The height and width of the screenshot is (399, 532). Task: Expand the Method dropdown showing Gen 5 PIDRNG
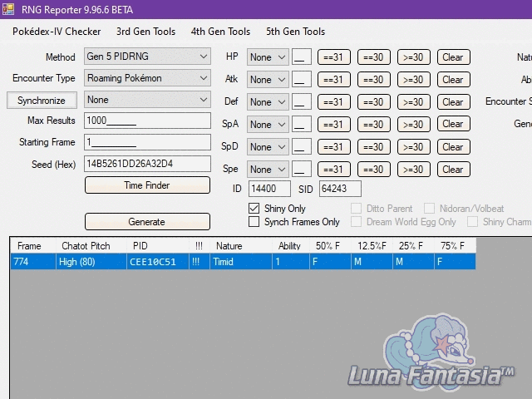(x=147, y=57)
